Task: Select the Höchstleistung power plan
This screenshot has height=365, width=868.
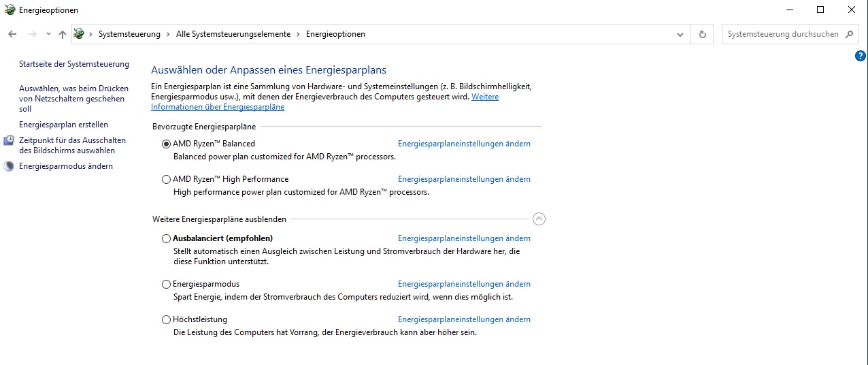Action: [167, 319]
